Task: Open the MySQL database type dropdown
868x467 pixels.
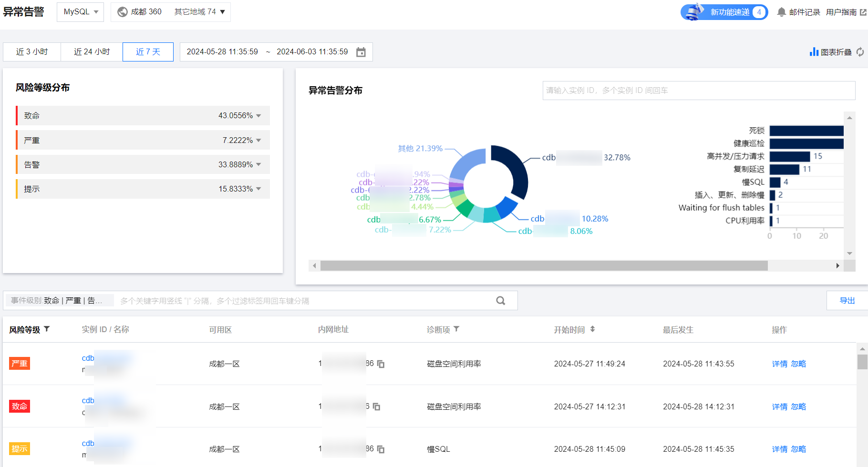Action: [81, 12]
